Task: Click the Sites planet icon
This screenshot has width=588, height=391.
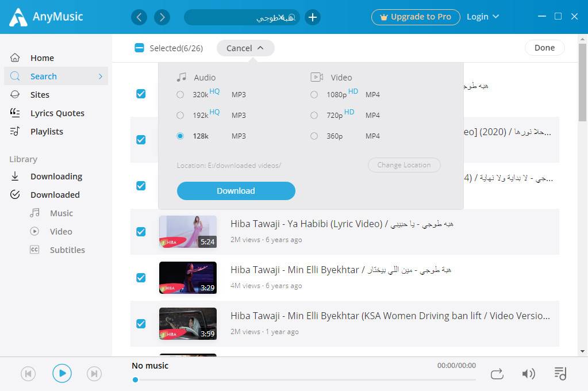Action: [x=15, y=94]
